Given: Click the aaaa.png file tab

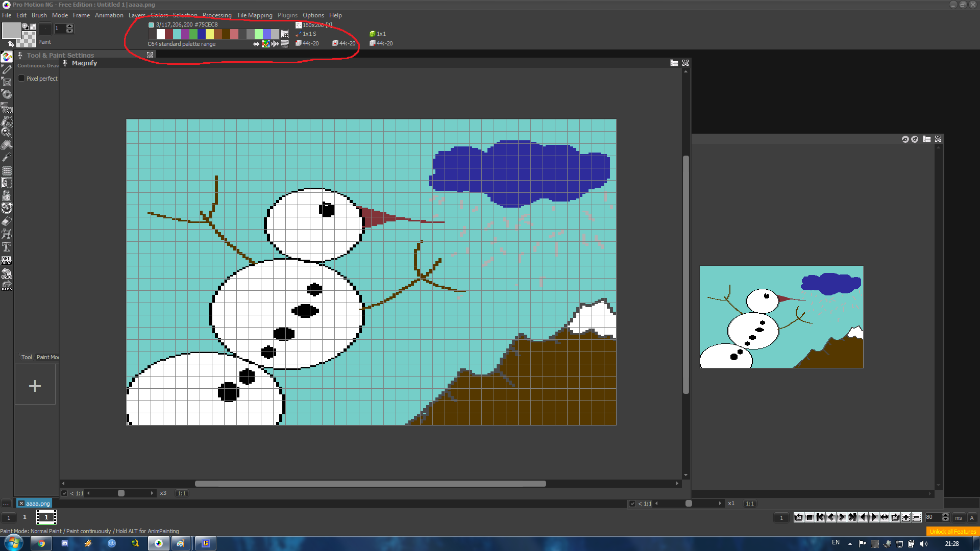Looking at the screenshot, I should [x=36, y=503].
